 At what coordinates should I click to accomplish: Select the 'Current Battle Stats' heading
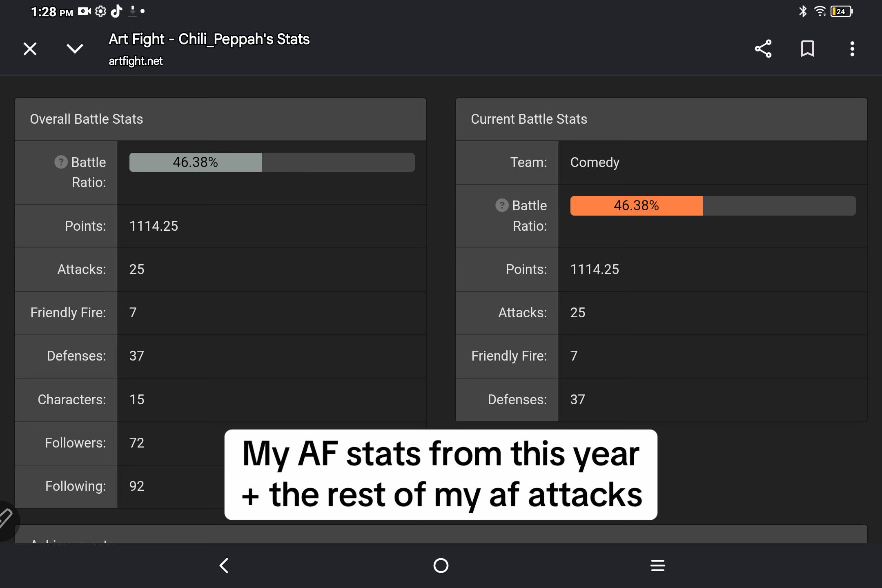coord(529,119)
